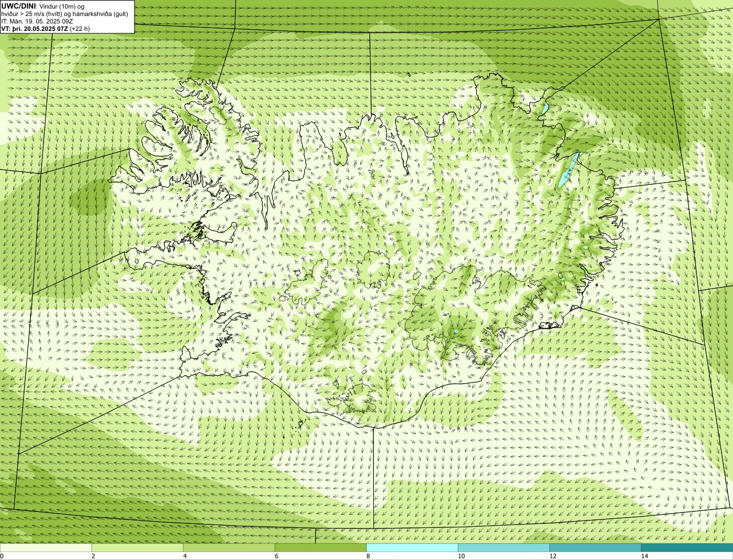Click the 0–2 m/s pale yellow legend swatch
Image resolution: width=733 pixels, height=560 pixels.
[46, 547]
